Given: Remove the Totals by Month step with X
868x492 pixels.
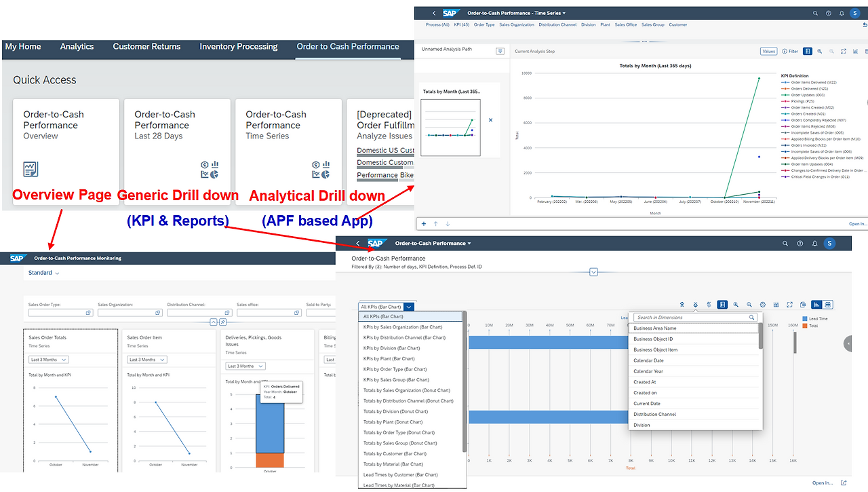Looking at the screenshot, I should 490,120.
